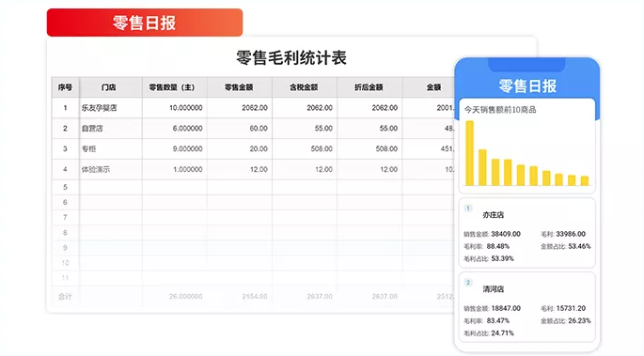Click total 含税金额 2637.00
Viewport: 644px width, 356px height.
(x=320, y=297)
